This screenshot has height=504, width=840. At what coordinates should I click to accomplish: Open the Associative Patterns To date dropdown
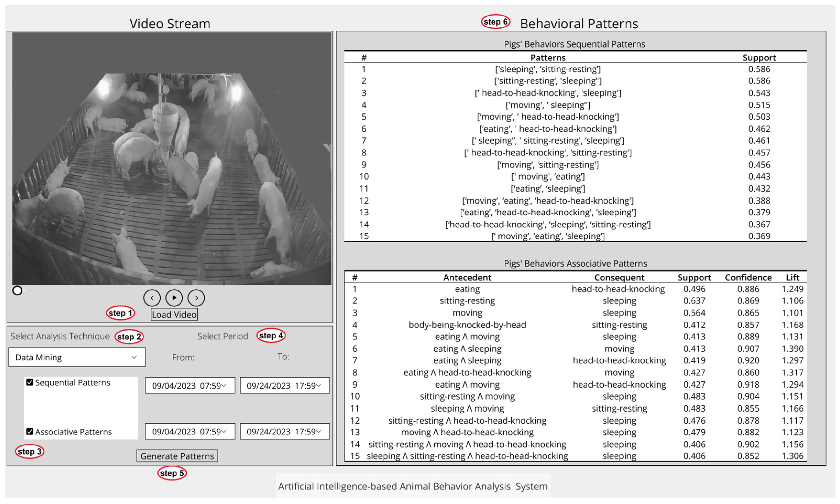[285, 431]
